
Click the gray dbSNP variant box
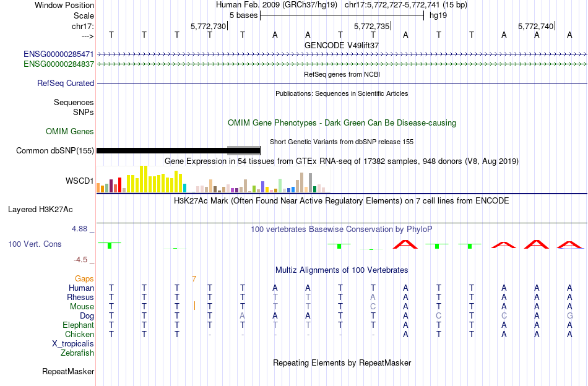pos(244,151)
